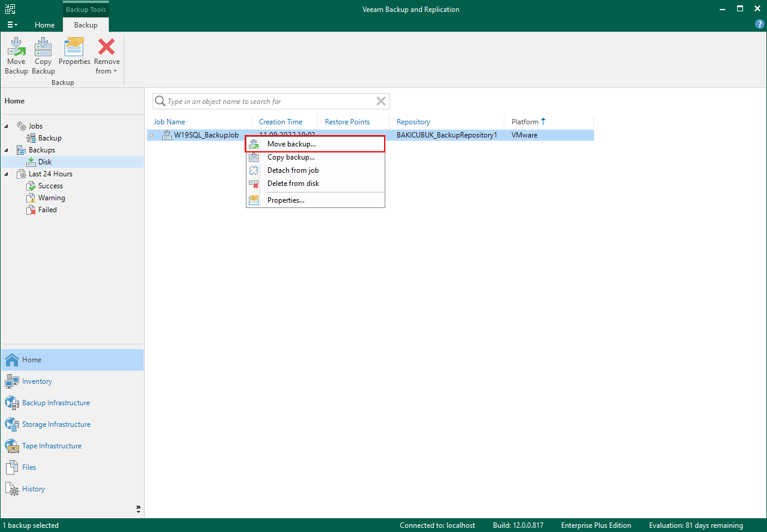Open the main hamburger menu dropdown
Screen dimensions: 767x532
click(12, 25)
